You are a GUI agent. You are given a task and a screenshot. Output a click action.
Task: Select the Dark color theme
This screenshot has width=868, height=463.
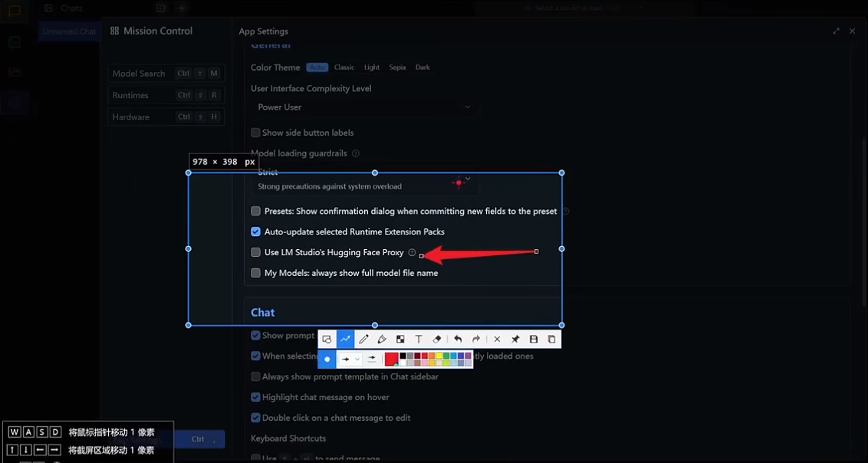pyautogui.click(x=423, y=67)
